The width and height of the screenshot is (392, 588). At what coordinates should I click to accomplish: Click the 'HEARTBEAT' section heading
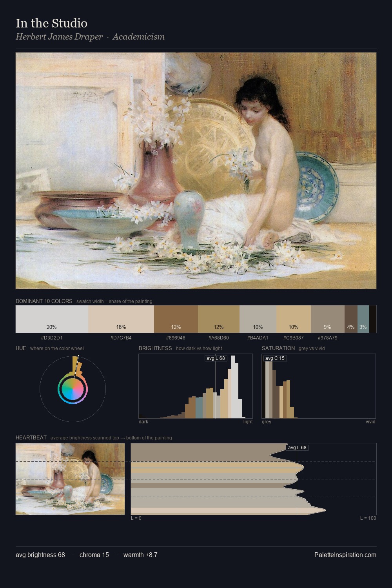pyautogui.click(x=31, y=437)
